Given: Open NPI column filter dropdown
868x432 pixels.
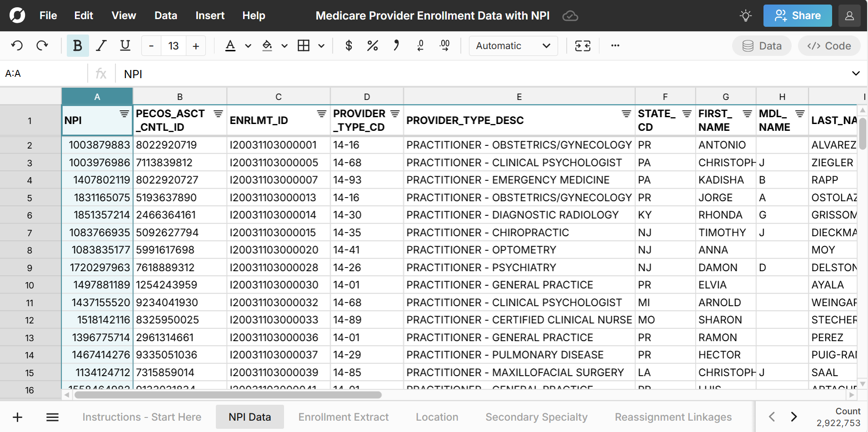Looking at the screenshot, I should pyautogui.click(x=124, y=114).
